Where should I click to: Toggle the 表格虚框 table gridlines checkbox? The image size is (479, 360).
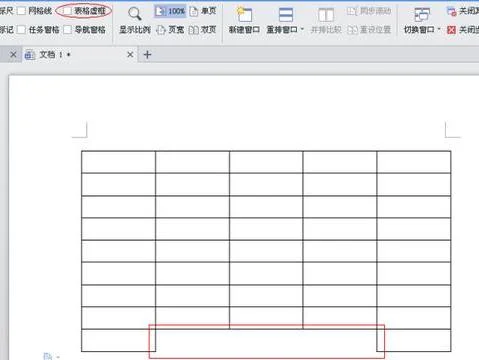[x=67, y=11]
